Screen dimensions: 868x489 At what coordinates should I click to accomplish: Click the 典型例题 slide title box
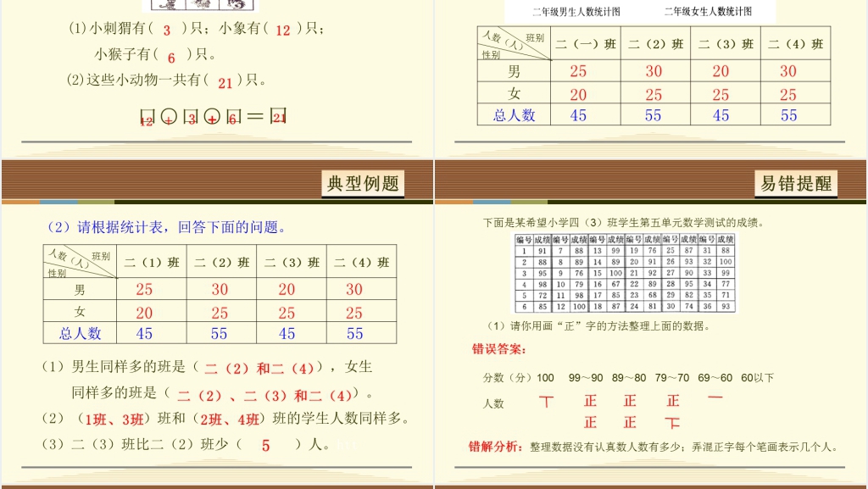tap(363, 183)
